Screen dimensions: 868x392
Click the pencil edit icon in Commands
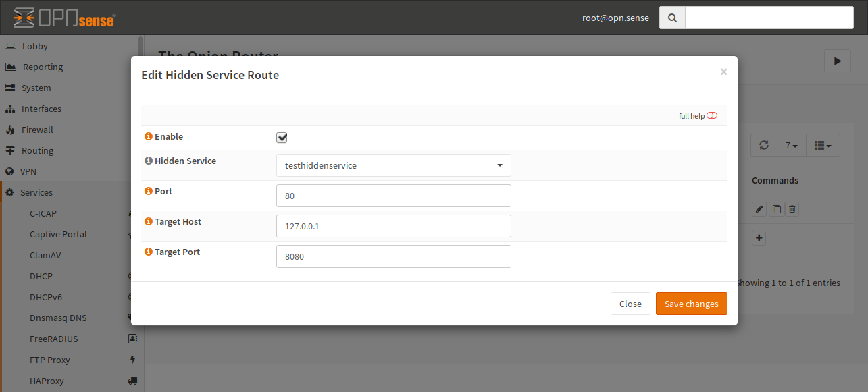(759, 210)
